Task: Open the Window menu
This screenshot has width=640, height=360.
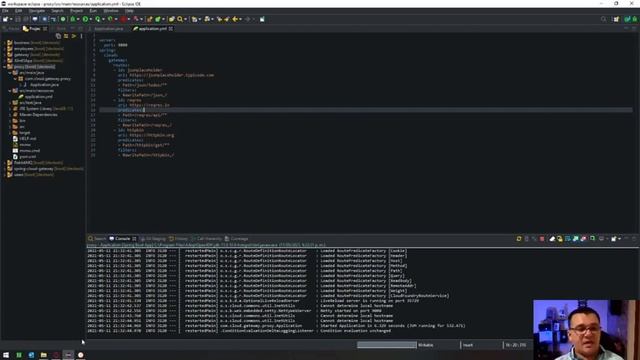Action: (x=111, y=11)
